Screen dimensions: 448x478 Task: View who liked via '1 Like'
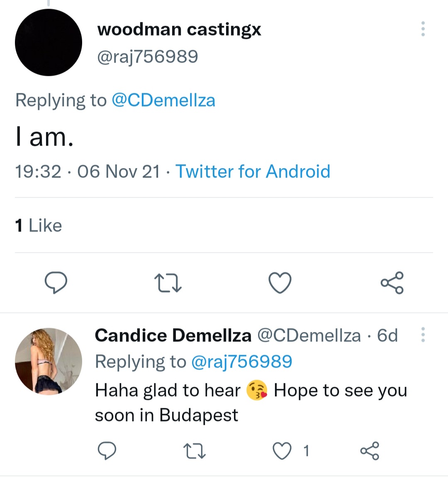tap(39, 226)
